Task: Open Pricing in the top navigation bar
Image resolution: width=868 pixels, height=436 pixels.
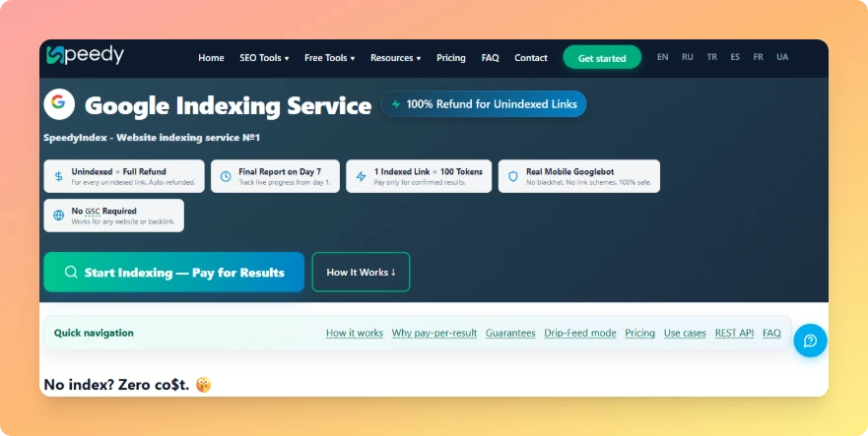Action: [450, 58]
